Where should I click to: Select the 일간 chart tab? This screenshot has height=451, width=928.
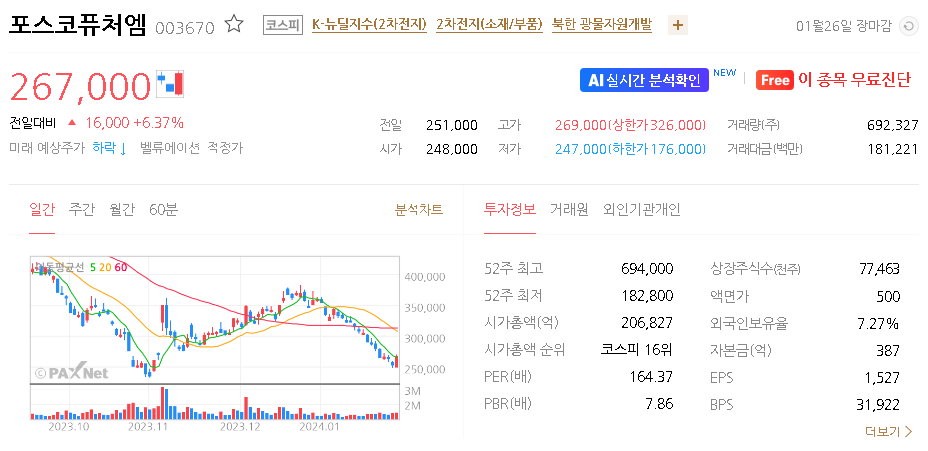(x=41, y=209)
